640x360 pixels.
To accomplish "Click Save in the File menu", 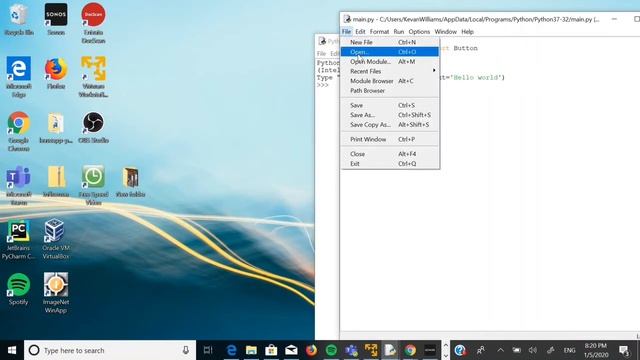I will (390, 105).
